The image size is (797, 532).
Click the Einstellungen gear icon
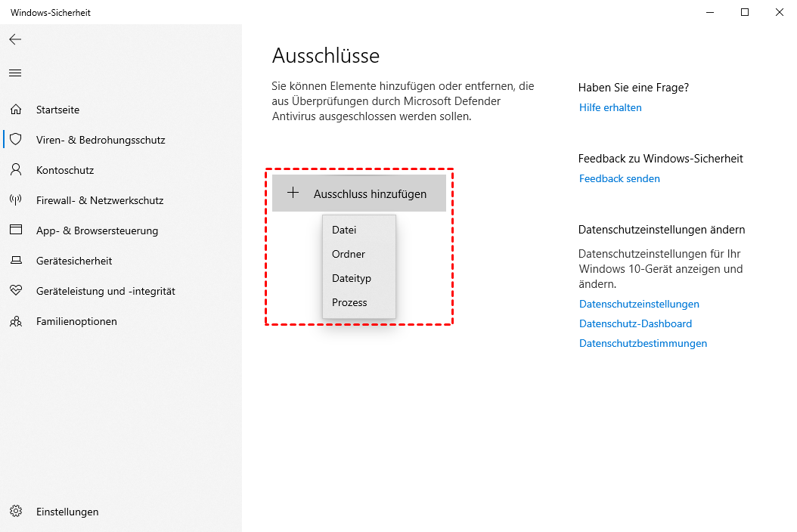coord(16,512)
